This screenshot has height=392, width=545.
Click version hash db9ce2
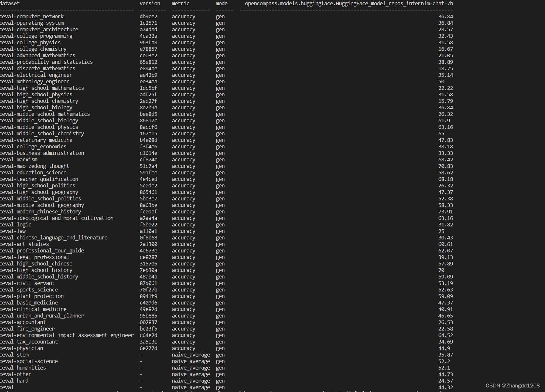click(x=148, y=16)
